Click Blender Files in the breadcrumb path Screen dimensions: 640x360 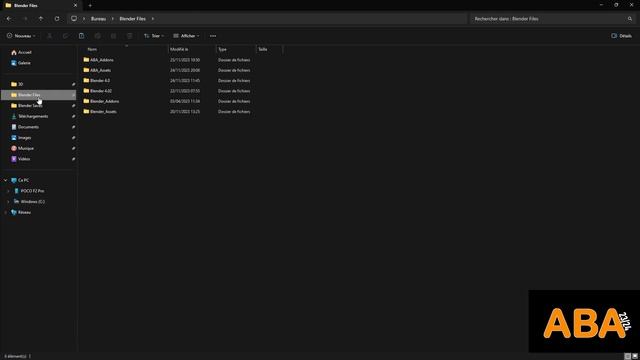pos(132,19)
